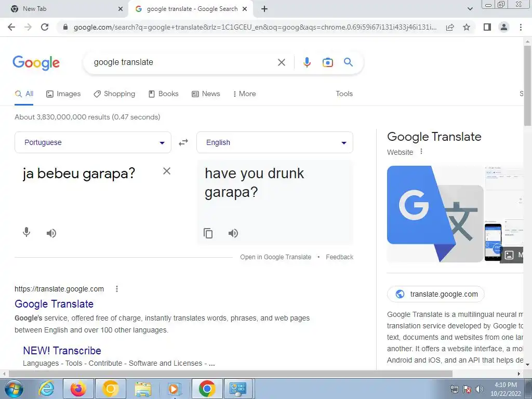View the Google Translate logo image
Viewport: 532px width, 399px height.
435,214
